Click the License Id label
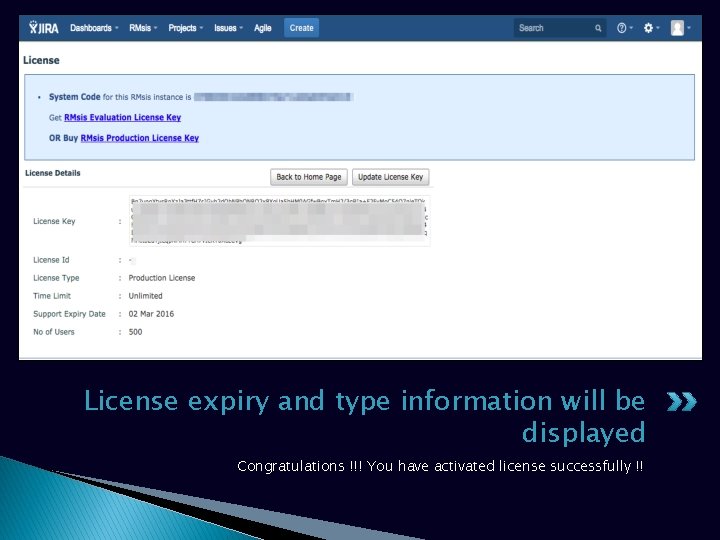This screenshot has height=540, width=720. 51,260
